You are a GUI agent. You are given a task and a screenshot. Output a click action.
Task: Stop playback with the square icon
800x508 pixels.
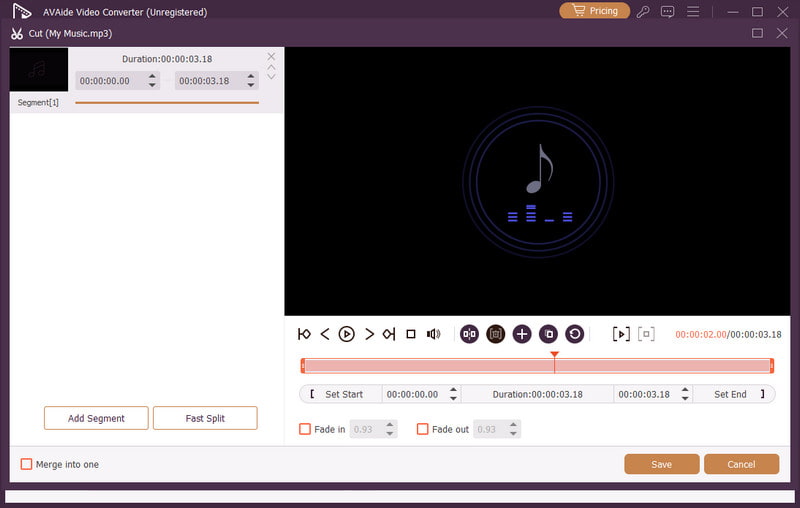(x=411, y=334)
